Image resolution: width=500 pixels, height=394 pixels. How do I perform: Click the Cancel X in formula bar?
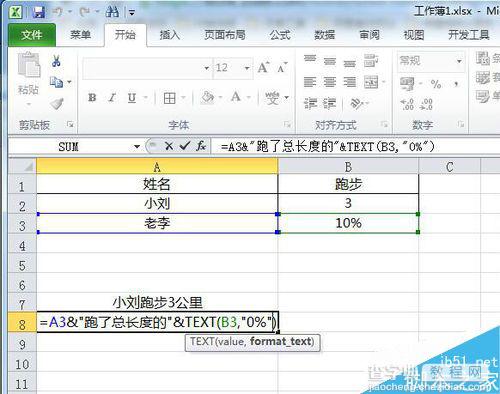[169, 146]
